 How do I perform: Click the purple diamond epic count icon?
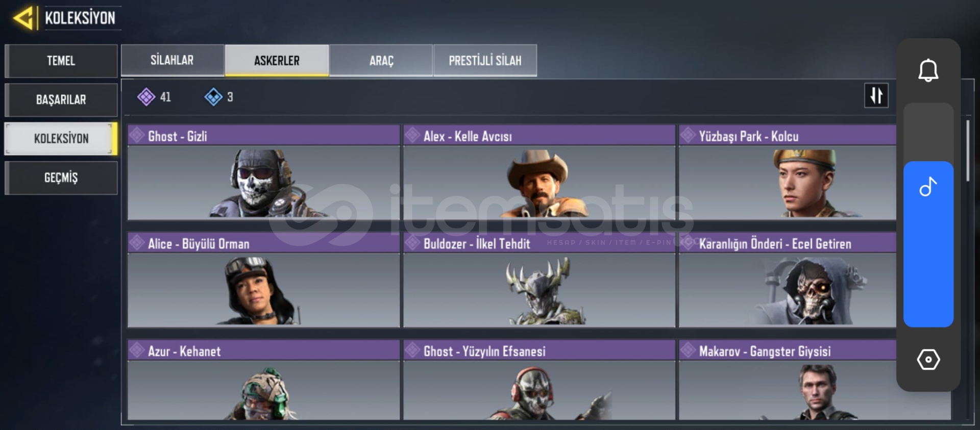pyautogui.click(x=146, y=96)
